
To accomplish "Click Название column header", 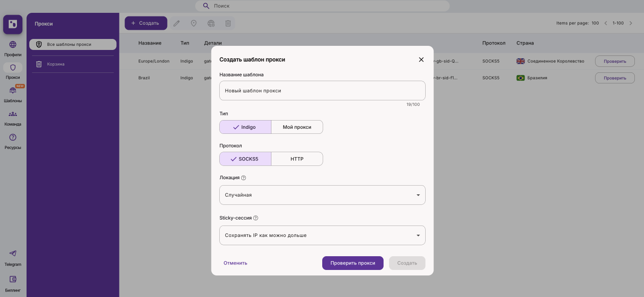I will 150,43.
